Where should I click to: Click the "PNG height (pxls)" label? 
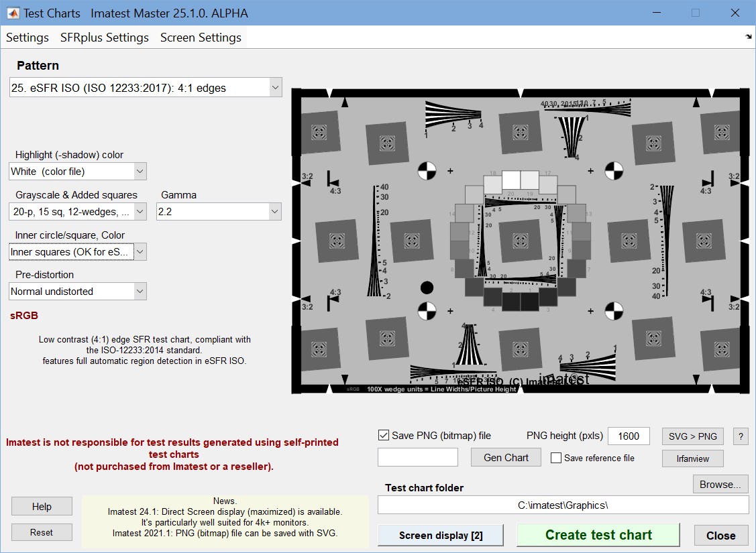click(565, 436)
